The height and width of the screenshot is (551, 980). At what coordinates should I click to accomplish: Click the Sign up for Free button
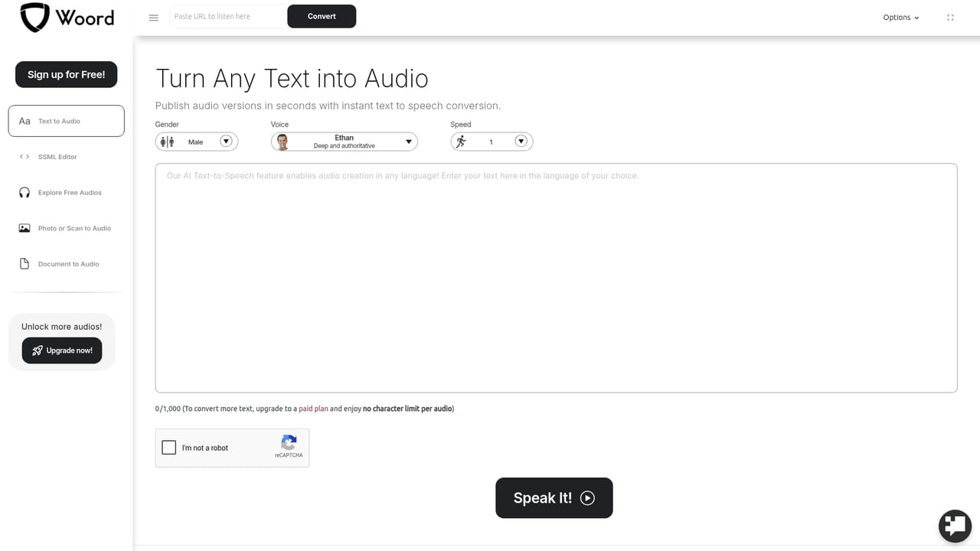[x=67, y=74]
